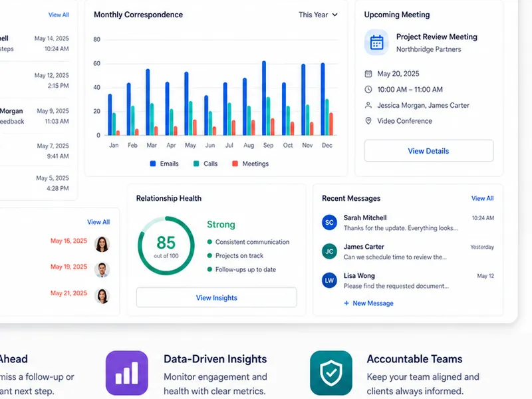Open View Details for the upcoming meeting
532x399 pixels.
tap(428, 151)
